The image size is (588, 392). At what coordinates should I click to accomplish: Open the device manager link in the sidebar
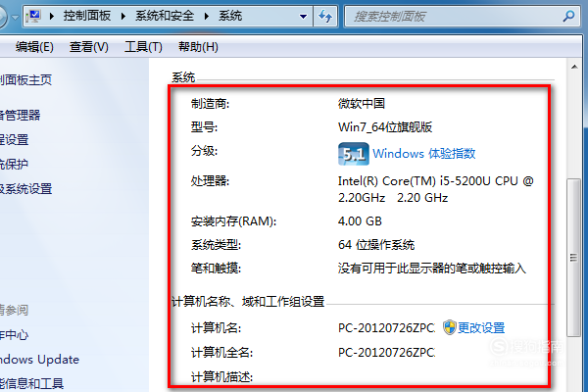[20, 116]
